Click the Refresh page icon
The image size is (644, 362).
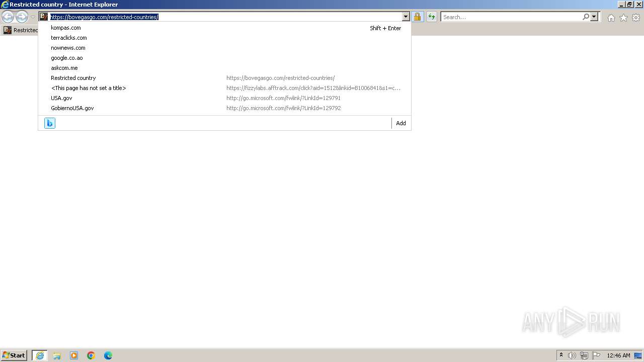432,17
